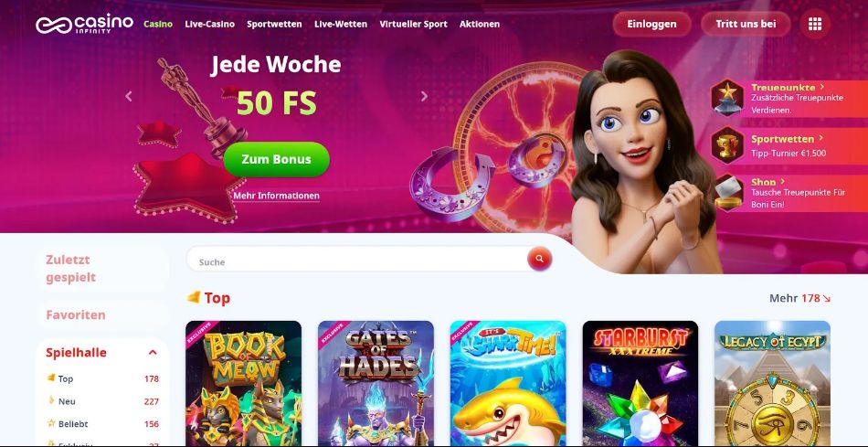Screen dimensions: 868x447
Task: Collapse the Spielhalle section chevron
Action: pyautogui.click(x=153, y=353)
